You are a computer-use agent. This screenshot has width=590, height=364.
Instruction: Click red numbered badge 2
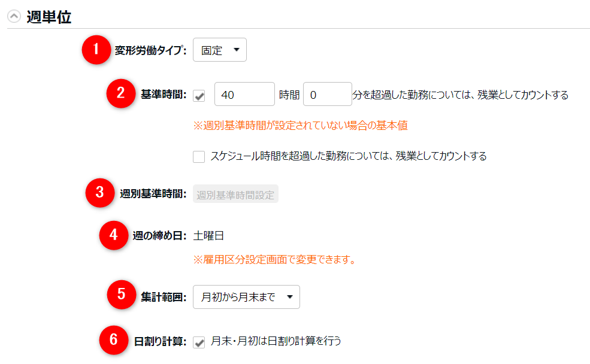[121, 94]
